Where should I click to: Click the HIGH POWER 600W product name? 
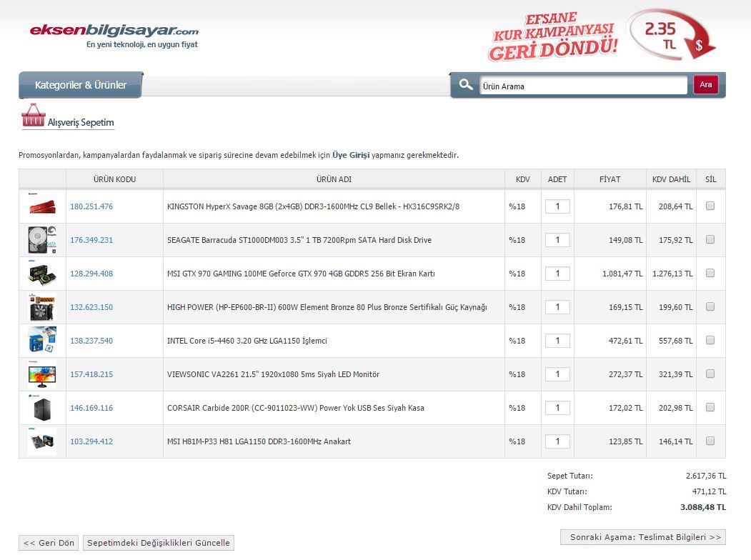point(327,307)
